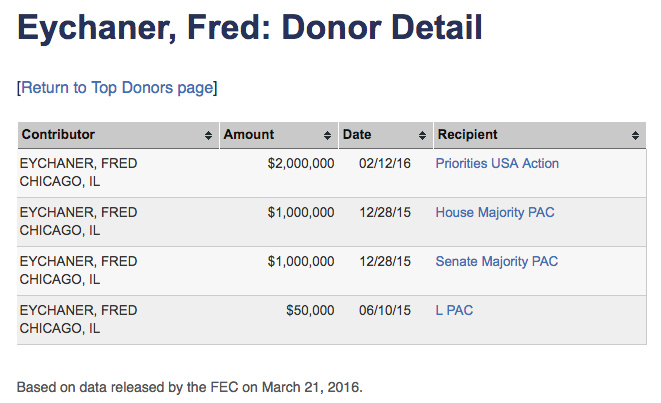Open the Return to Top Donors page link
The image size is (661, 403).
pyautogui.click(x=117, y=87)
